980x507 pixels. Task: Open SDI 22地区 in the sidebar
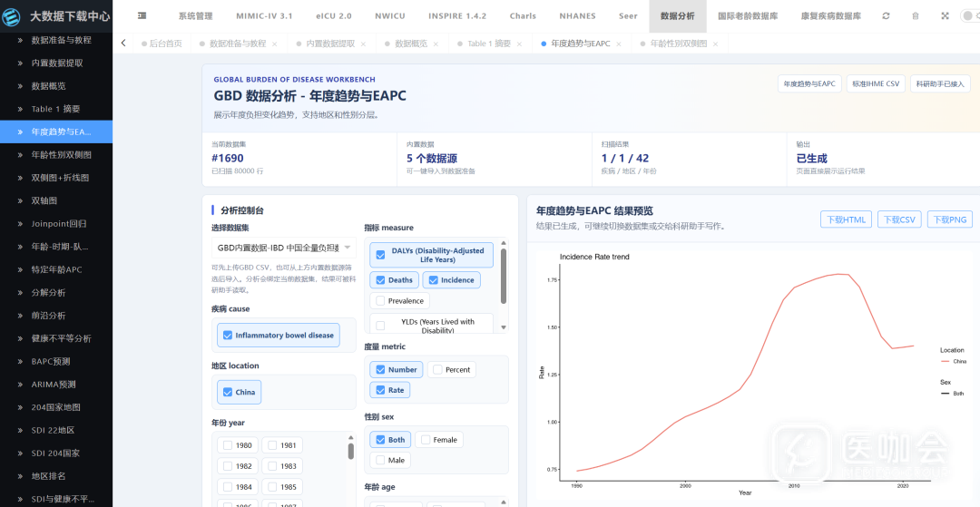click(x=53, y=430)
